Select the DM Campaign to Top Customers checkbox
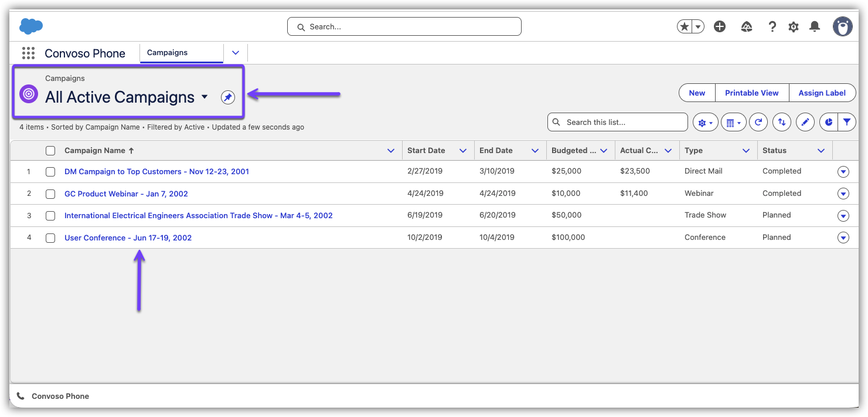 [x=50, y=172]
